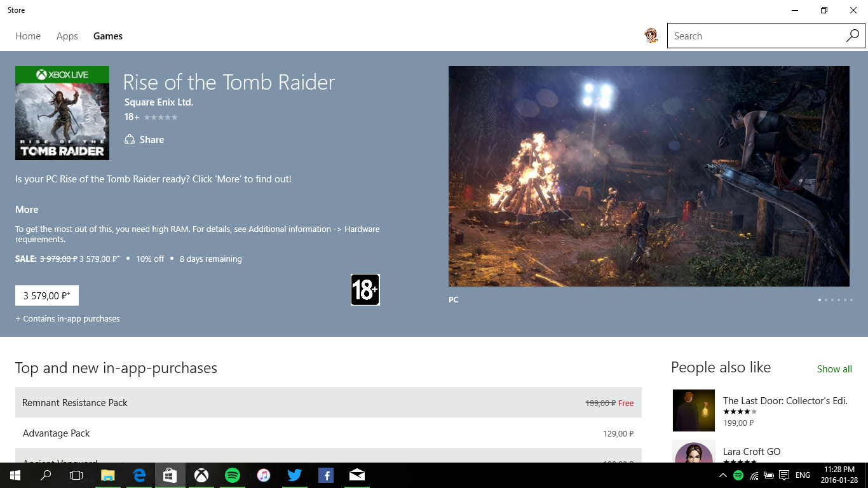Launch iTunes from the taskbar
Image resolution: width=868 pixels, height=488 pixels.
point(264,475)
